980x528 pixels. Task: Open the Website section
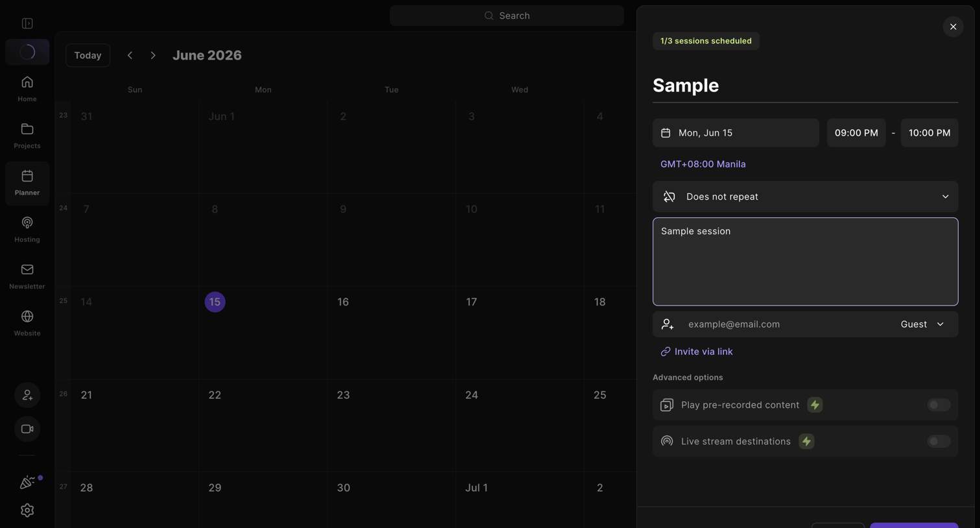click(27, 323)
